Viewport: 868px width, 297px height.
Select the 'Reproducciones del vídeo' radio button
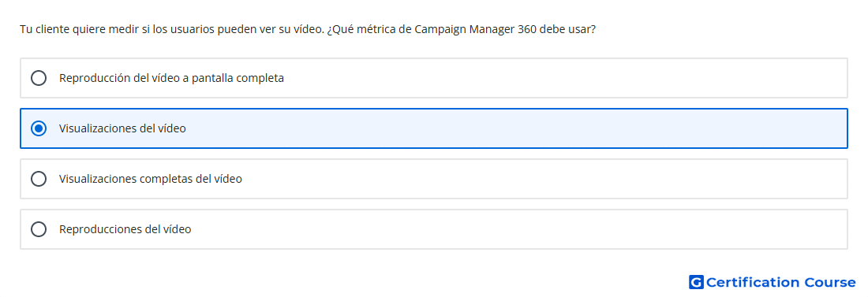[x=39, y=229]
